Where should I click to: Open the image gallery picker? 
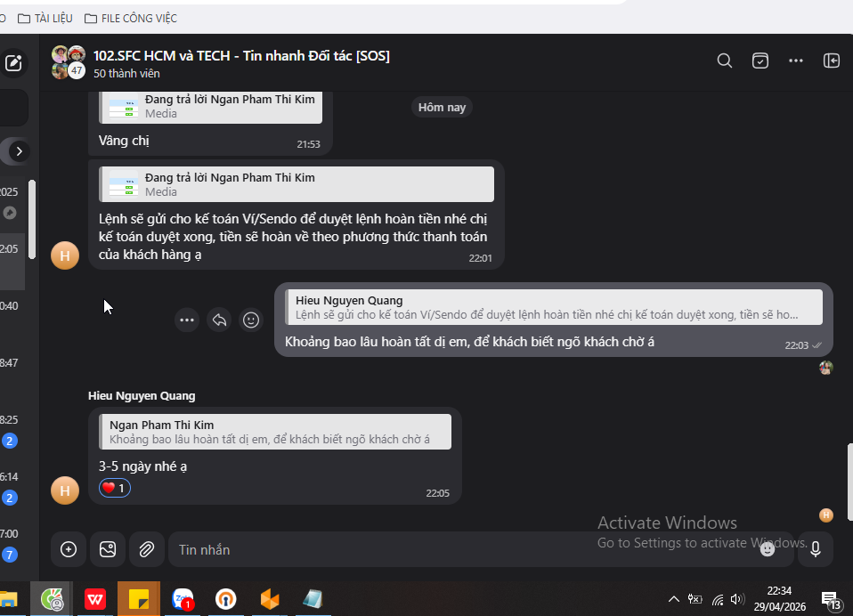coord(108,549)
